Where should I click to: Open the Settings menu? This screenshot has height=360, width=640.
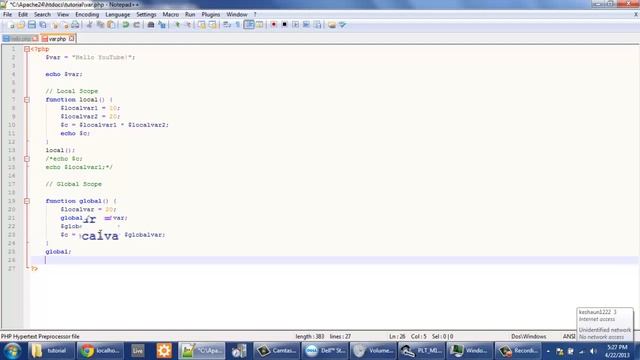[x=146, y=14]
